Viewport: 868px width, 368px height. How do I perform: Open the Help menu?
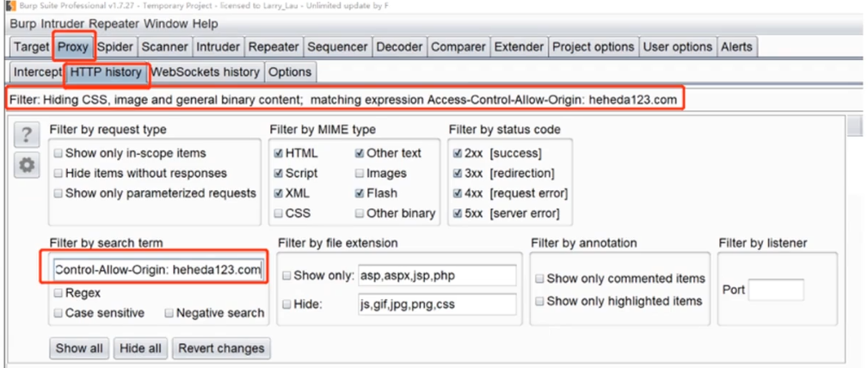206,24
